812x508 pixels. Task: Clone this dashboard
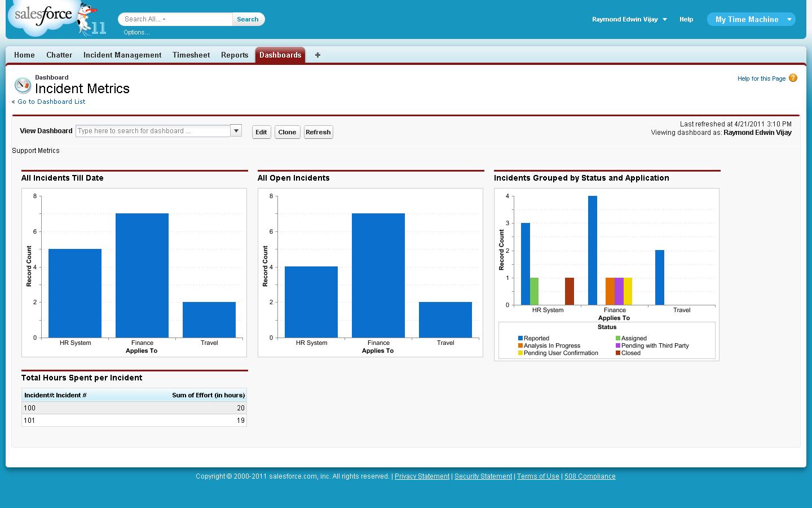[287, 132]
